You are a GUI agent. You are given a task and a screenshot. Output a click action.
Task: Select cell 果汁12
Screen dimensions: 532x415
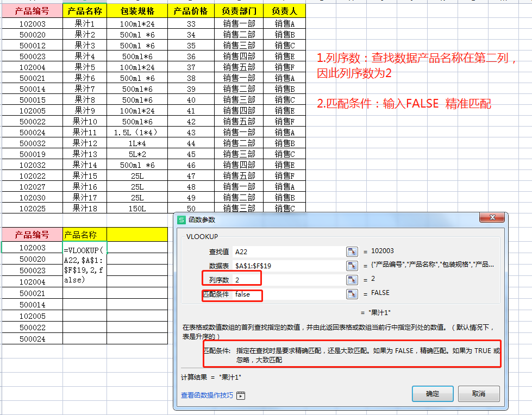85,143
